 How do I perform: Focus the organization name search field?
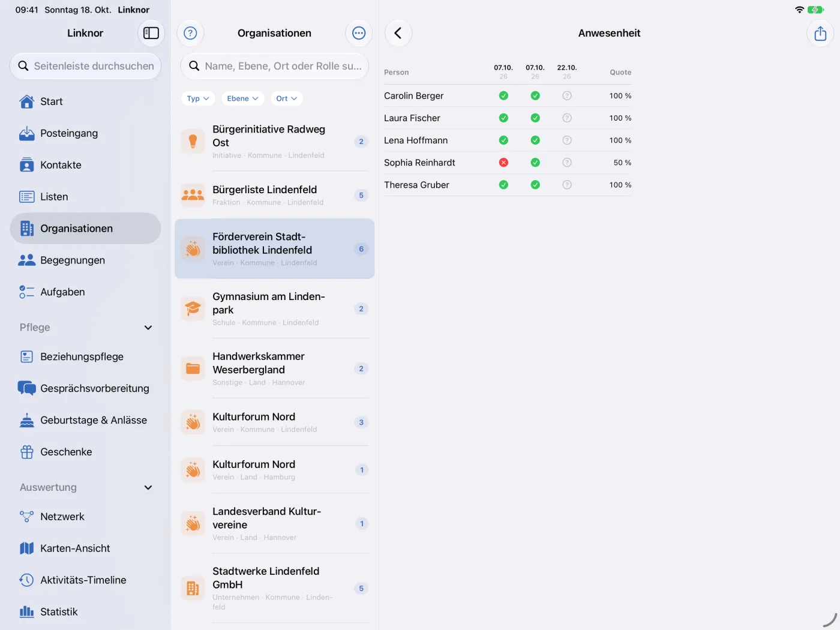[x=275, y=66]
